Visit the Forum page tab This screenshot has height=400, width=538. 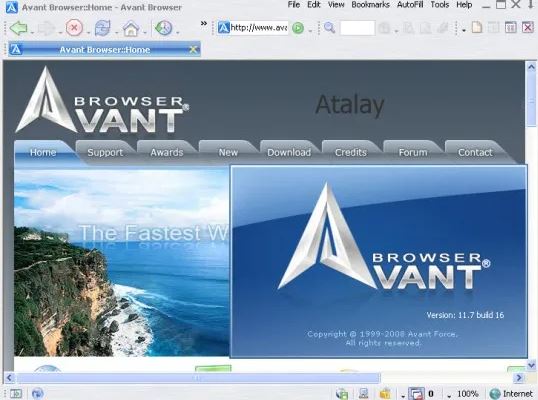(413, 152)
